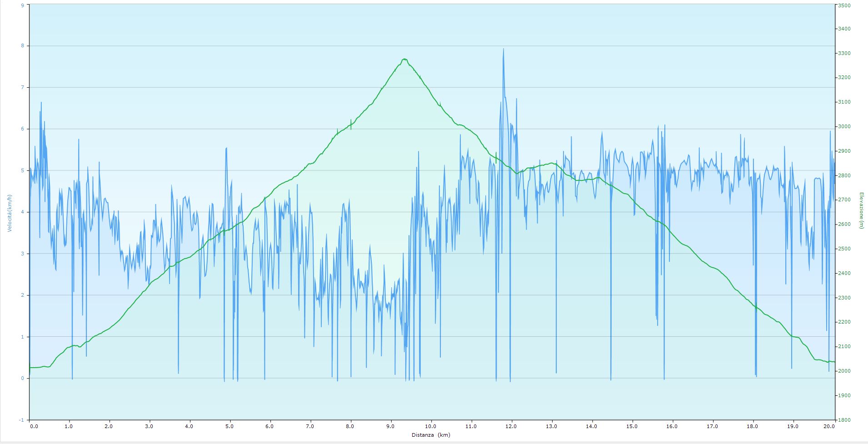Screen dimensions: 868x444
Task: Click the 1800 elevation tick label
Action: pyautogui.click(x=844, y=420)
